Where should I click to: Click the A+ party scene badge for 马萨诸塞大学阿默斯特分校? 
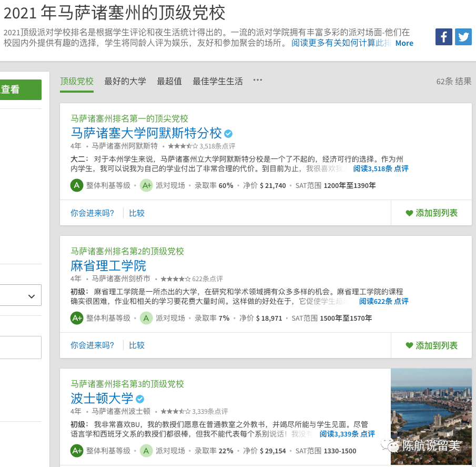point(146,185)
